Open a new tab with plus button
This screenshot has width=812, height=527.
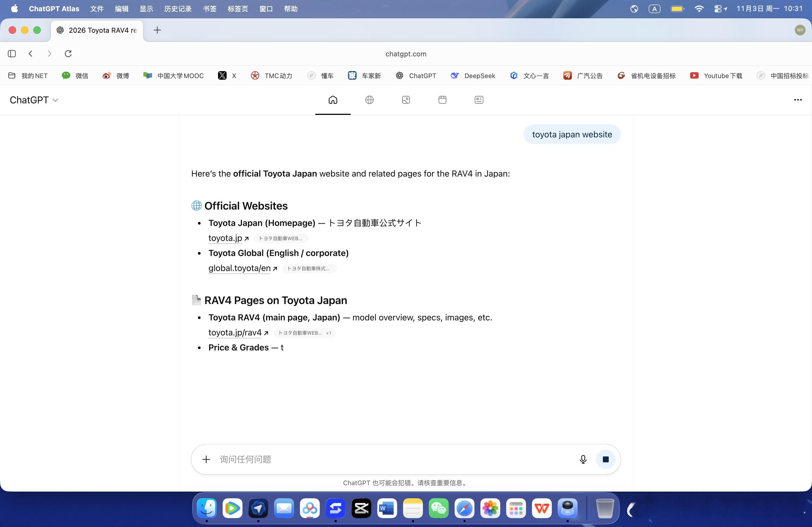[x=157, y=30]
